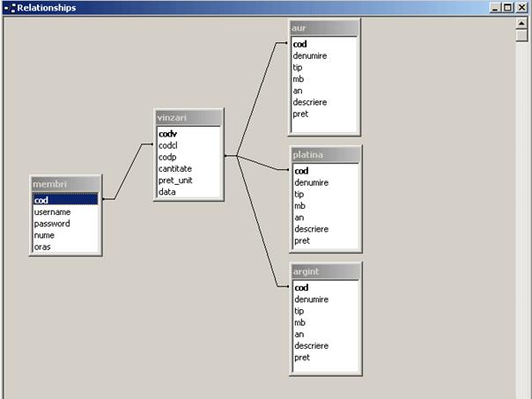The height and width of the screenshot is (399, 532).
Task: Click the vertical scrollbar up arrow
Action: click(521, 24)
